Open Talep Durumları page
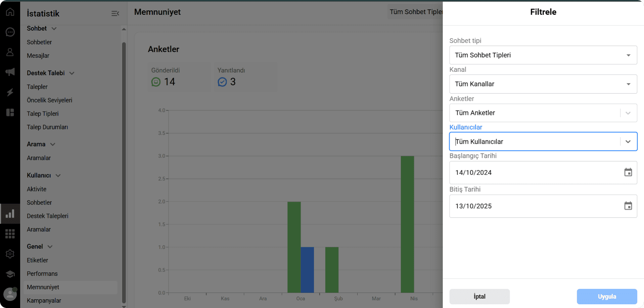 47,127
